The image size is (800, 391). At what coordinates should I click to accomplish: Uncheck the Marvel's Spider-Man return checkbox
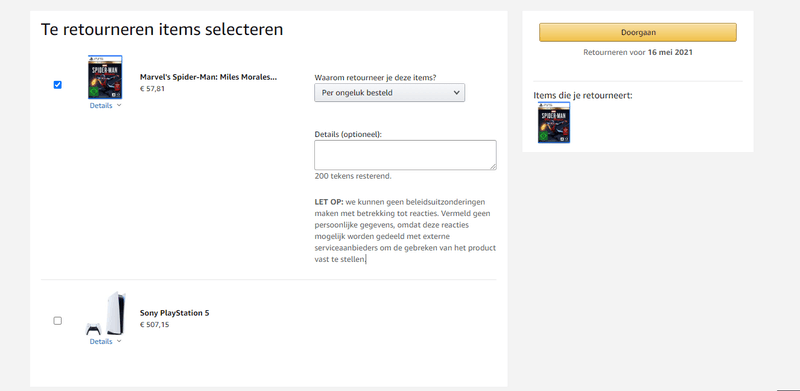point(58,85)
